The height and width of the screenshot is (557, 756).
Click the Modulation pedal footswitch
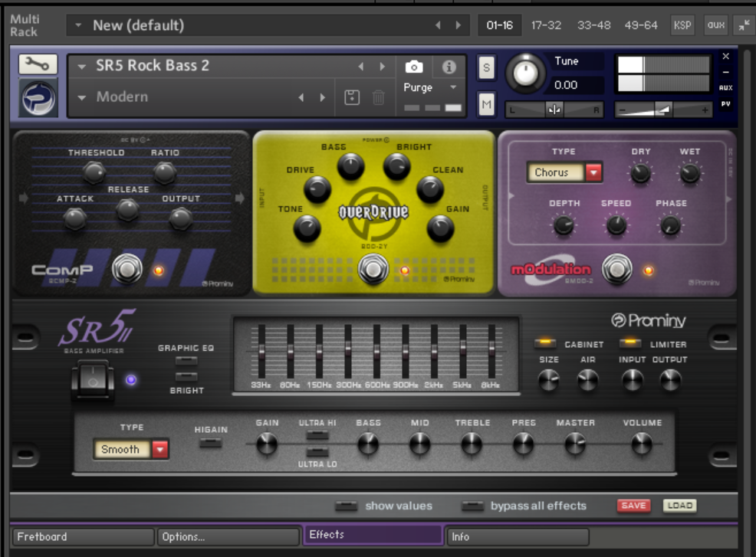point(617,269)
